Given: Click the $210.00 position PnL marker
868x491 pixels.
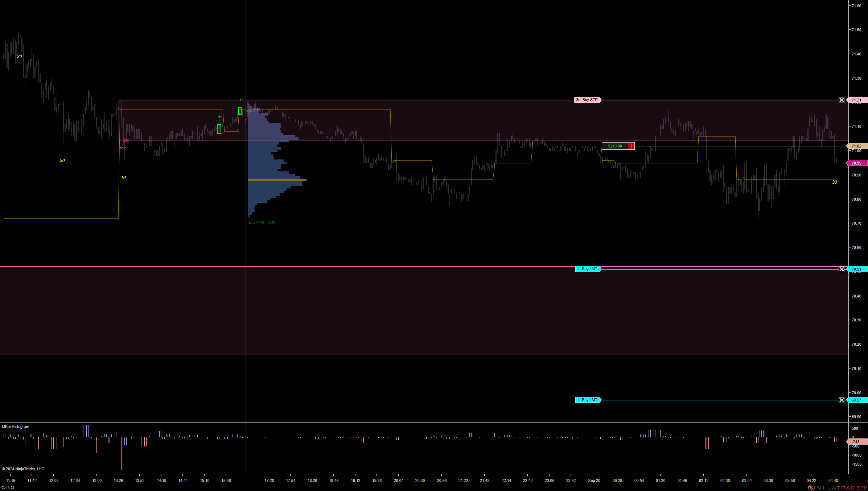Looking at the screenshot, I should 615,146.
